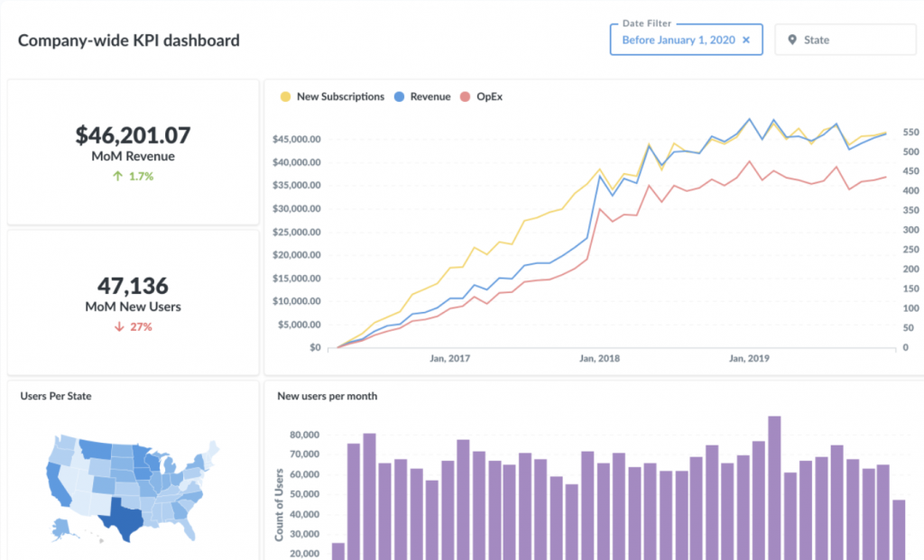Click the 'Users Per State' card title
Image resolution: width=924 pixels, height=560 pixels.
pyautogui.click(x=56, y=396)
